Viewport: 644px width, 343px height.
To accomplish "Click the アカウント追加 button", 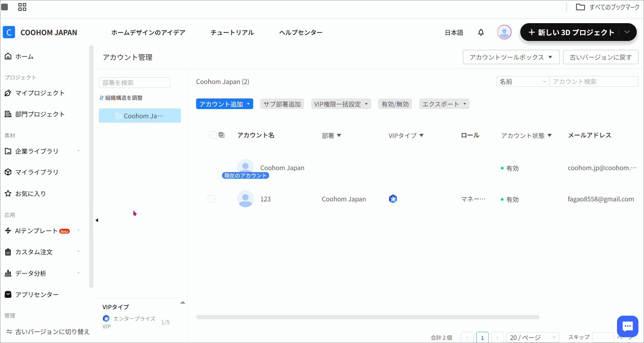I will click(x=225, y=104).
